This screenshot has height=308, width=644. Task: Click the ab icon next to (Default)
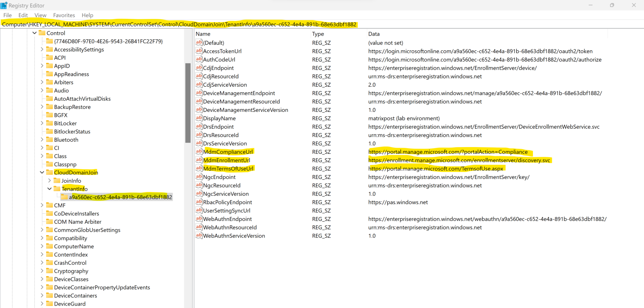tap(199, 43)
